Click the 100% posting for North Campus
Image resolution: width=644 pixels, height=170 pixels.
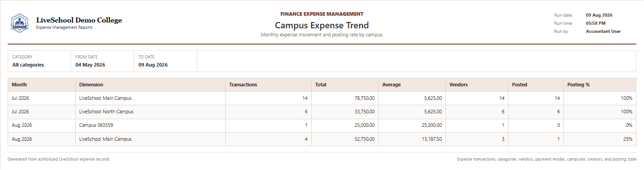tap(600, 112)
